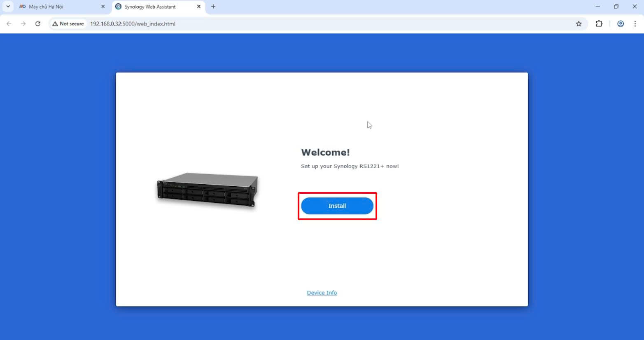Switch to the Máy chủ Hà Nội tab
The image size is (644, 340).
point(58,7)
